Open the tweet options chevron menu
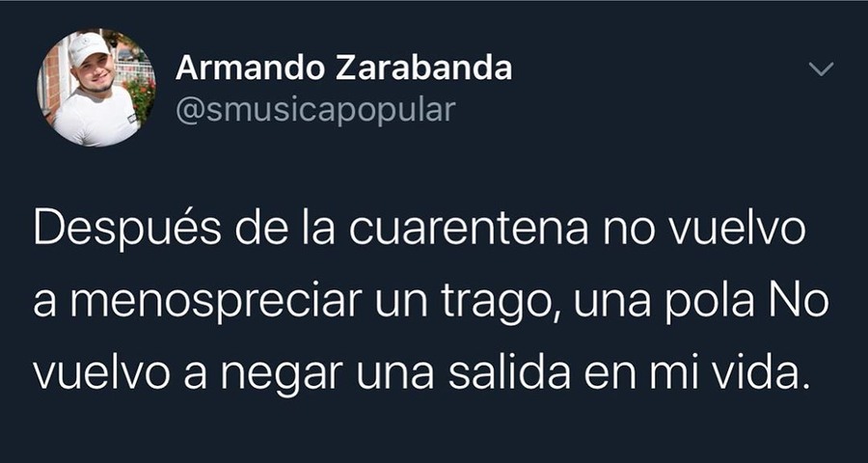 [821, 69]
